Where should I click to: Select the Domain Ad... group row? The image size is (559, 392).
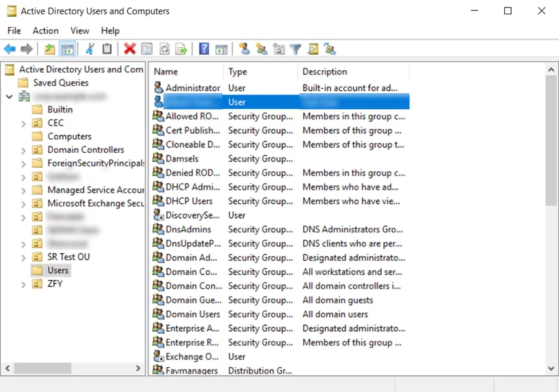pos(280,257)
